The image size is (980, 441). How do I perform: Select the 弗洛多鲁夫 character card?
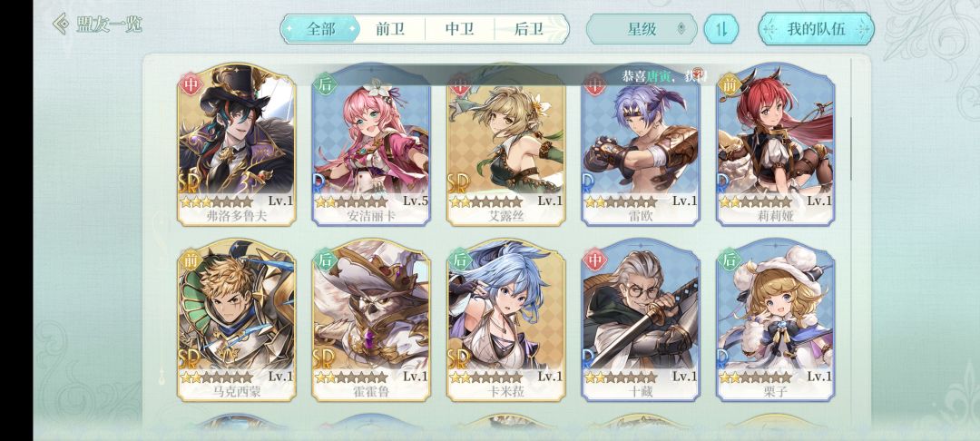click(x=236, y=145)
